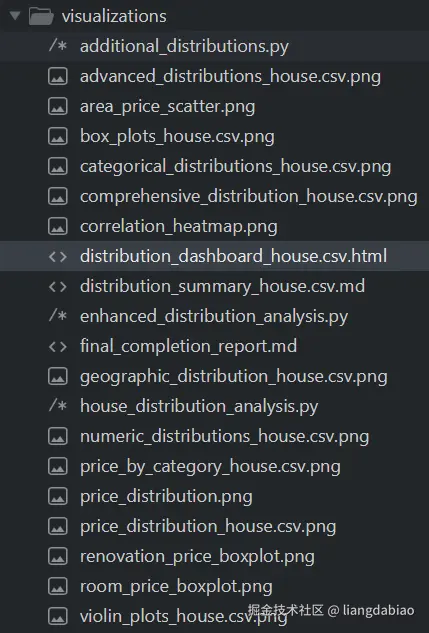Open numeric_distributions_house.csv.png
The width and height of the screenshot is (429, 633).
[225, 437]
